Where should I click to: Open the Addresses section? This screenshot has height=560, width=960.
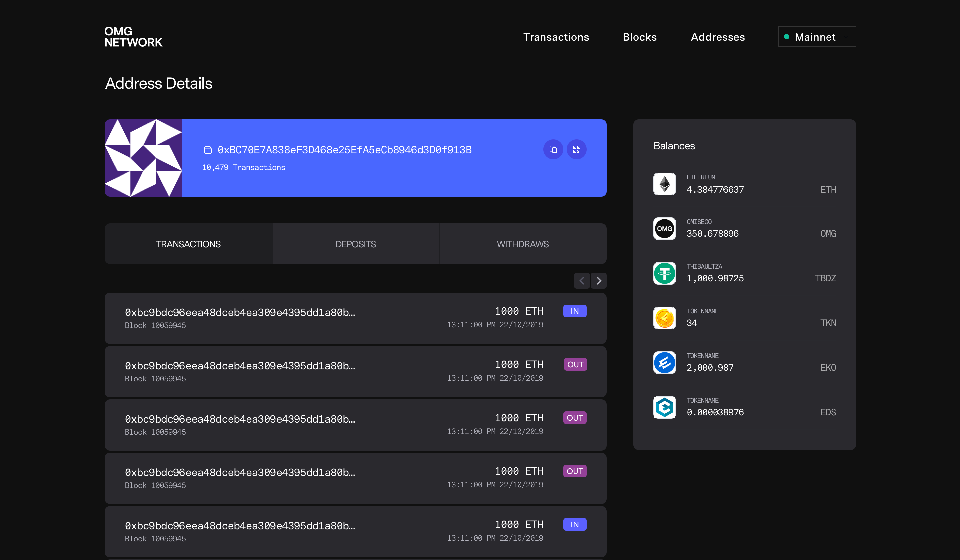click(x=718, y=37)
